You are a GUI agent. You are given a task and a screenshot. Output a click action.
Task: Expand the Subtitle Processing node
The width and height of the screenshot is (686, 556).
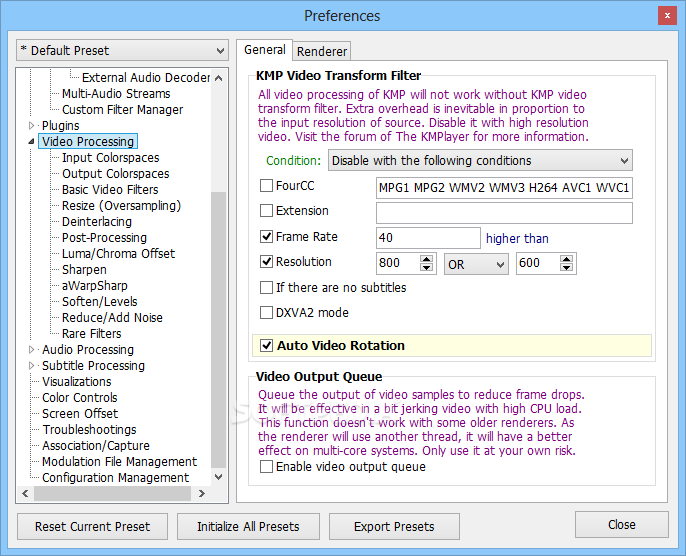click(32, 366)
